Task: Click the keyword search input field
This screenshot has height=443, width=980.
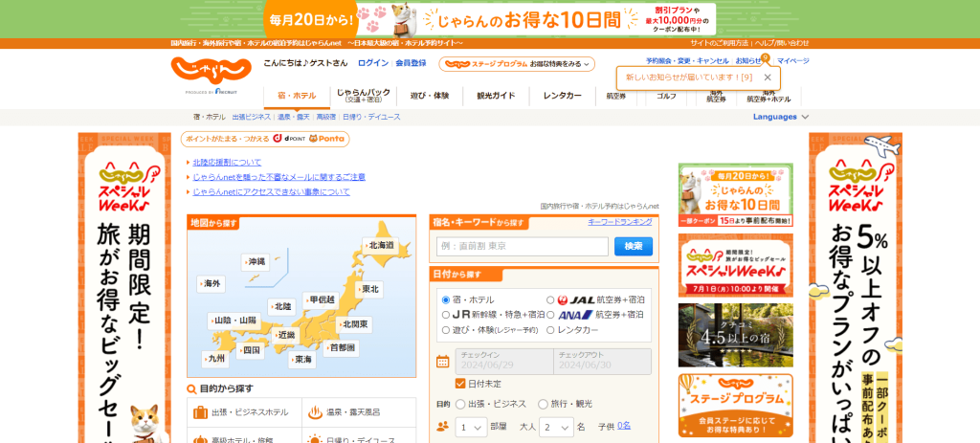Action: 522,246
